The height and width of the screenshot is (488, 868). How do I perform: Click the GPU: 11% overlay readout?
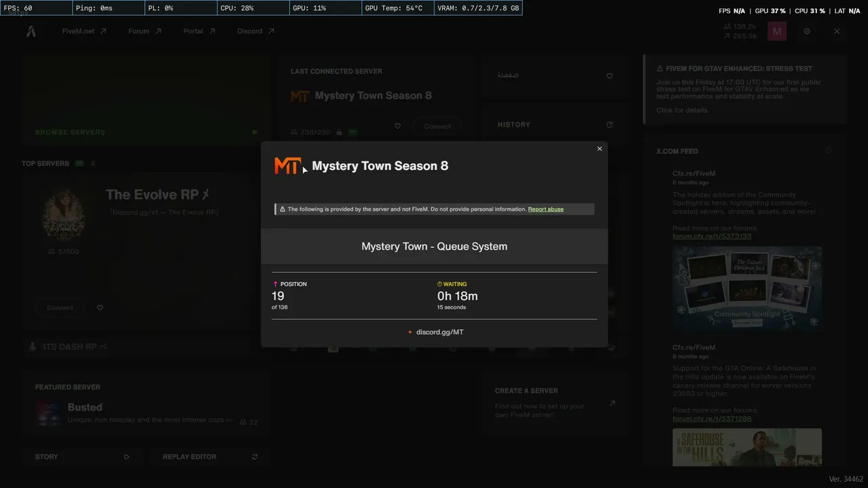click(x=325, y=8)
